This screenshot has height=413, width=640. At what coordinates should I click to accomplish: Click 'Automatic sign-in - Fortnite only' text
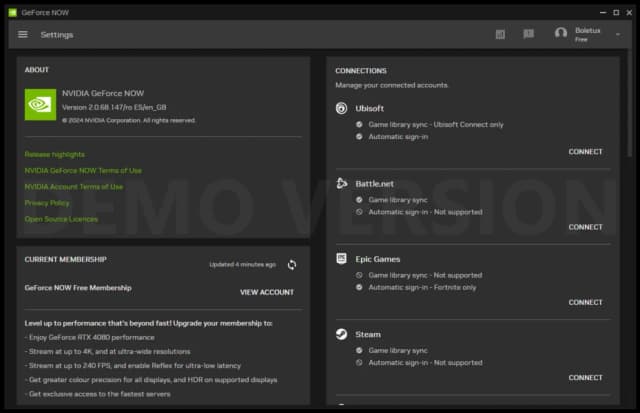click(x=422, y=287)
